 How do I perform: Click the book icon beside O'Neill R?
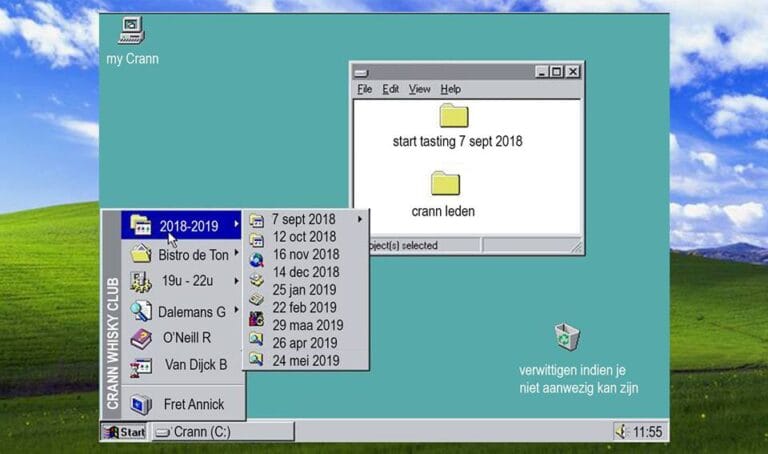point(141,338)
